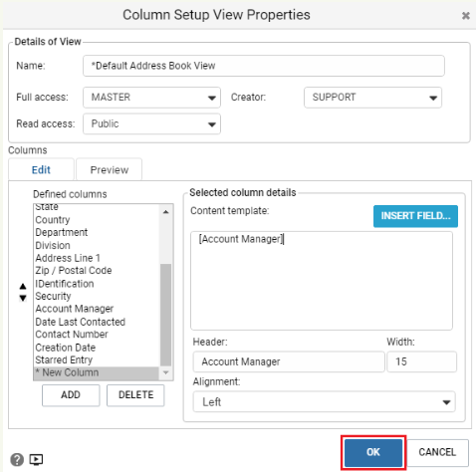Click the CANCEL button

[437, 452]
